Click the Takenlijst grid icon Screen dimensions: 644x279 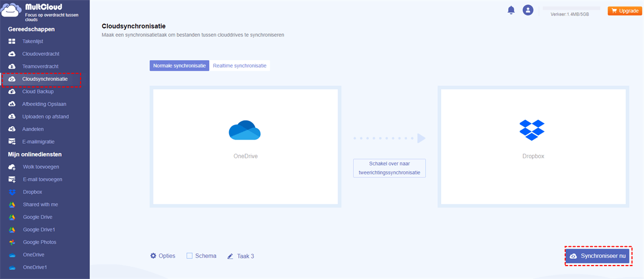point(12,41)
